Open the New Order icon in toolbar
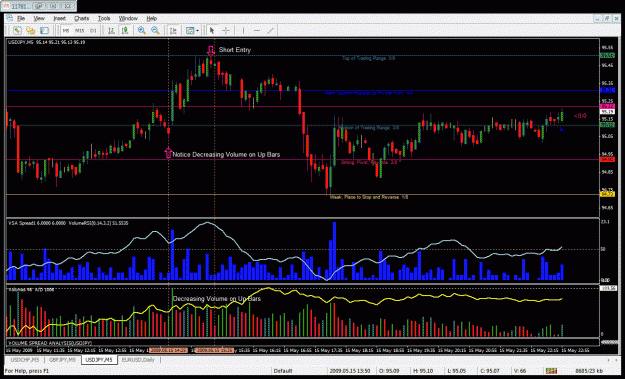This screenshot has width=625, height=379. (x=17, y=30)
